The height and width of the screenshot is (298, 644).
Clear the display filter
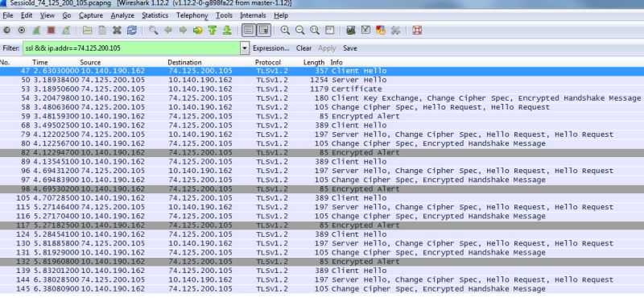pyautogui.click(x=304, y=48)
